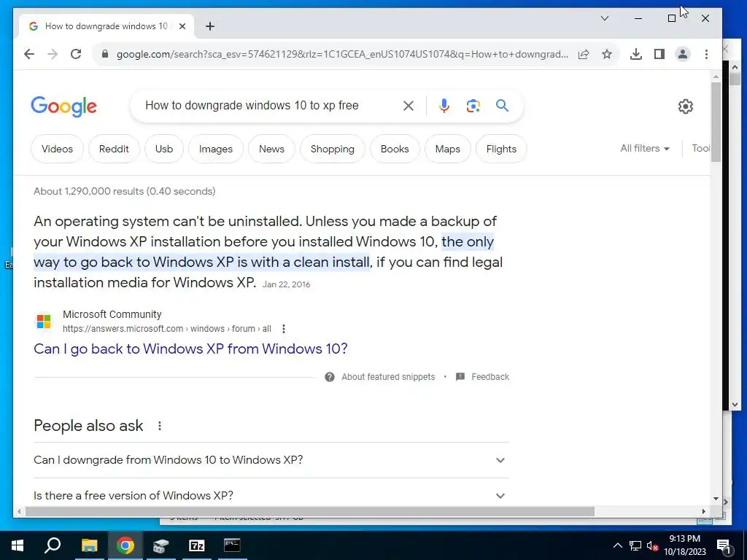The width and height of the screenshot is (747, 560).
Task: Send Feedback on the snippet
Action: tap(490, 377)
